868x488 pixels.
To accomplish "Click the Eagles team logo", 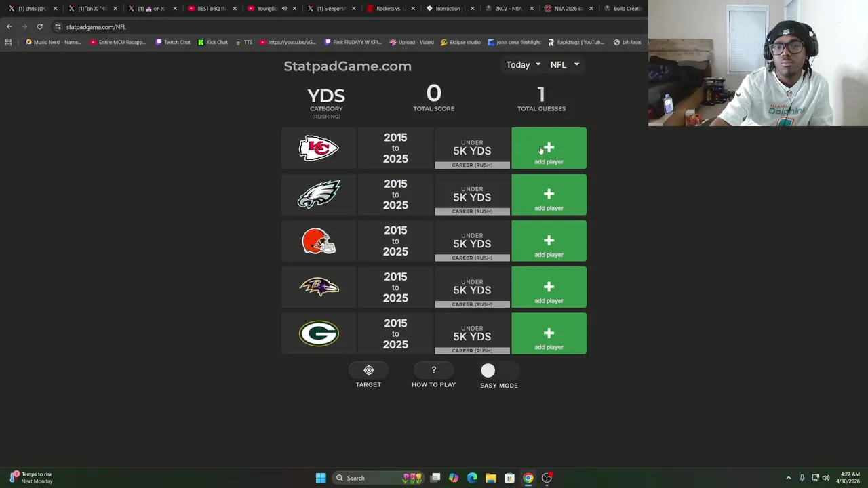I will coord(319,195).
